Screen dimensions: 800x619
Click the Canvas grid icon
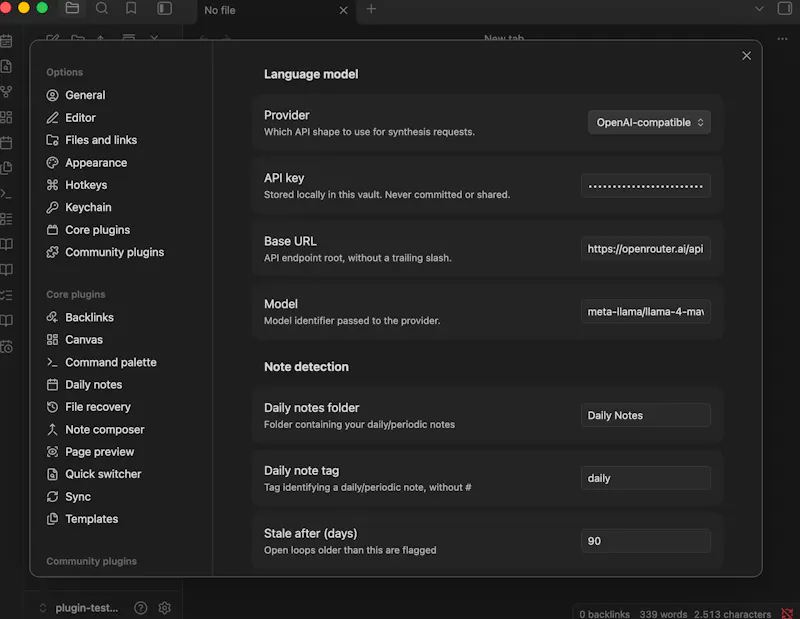click(53, 339)
